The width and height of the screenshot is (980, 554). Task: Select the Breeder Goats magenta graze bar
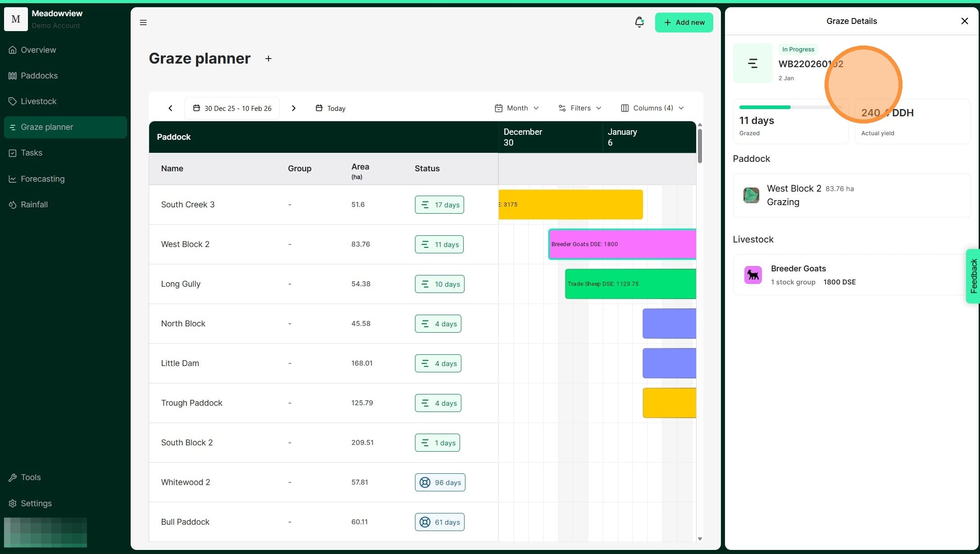point(622,244)
